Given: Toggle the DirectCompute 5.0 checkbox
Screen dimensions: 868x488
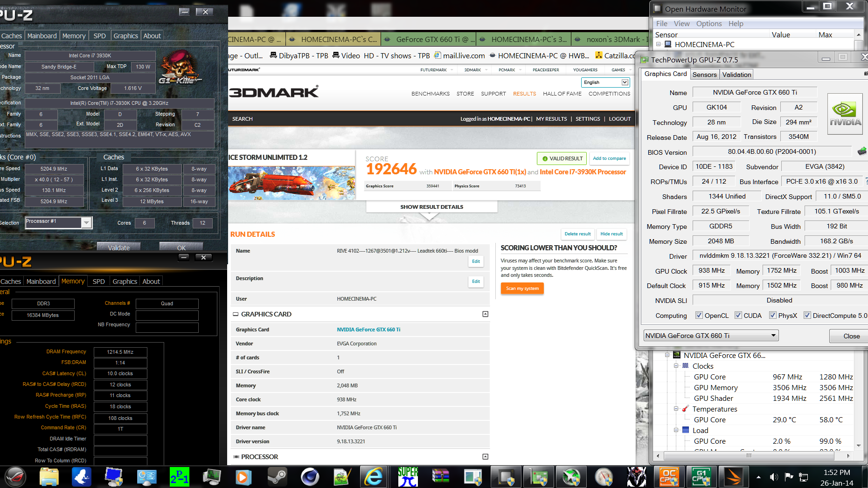Looking at the screenshot, I should point(807,315).
